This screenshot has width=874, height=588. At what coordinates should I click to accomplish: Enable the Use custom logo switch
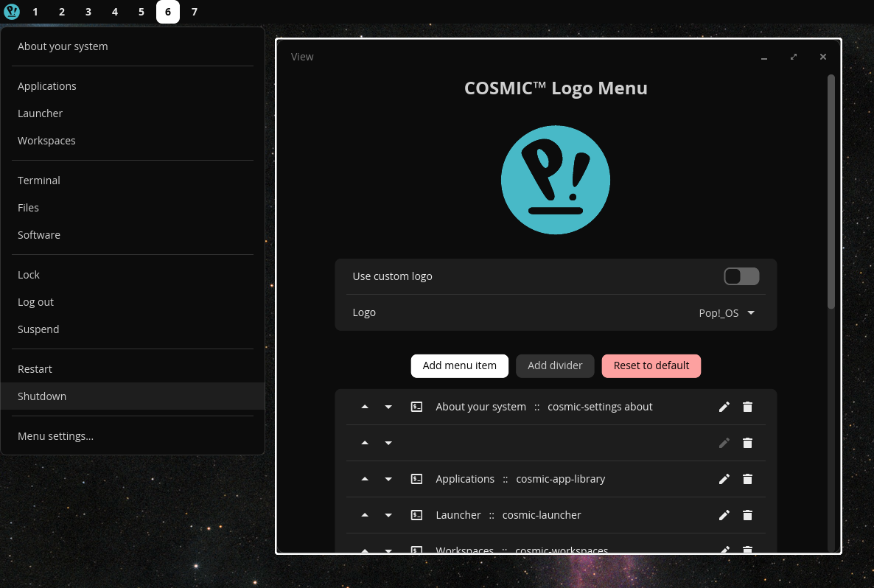tap(741, 276)
